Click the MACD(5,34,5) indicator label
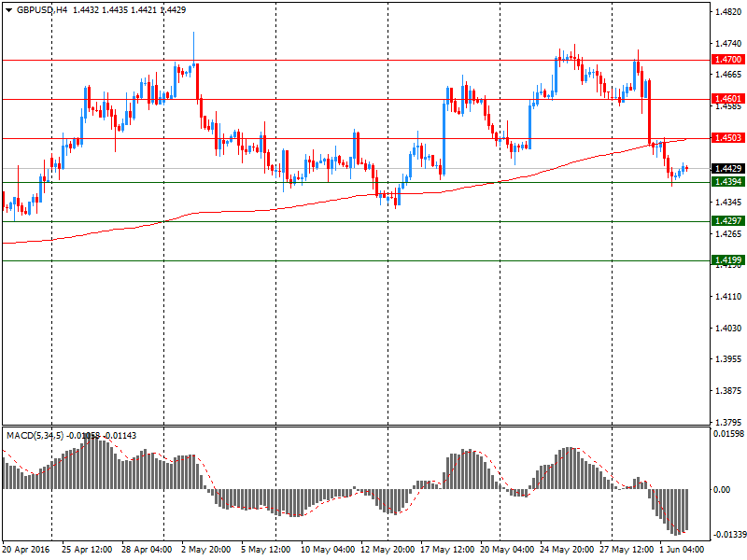The width and height of the screenshot is (747, 560). click(35, 436)
